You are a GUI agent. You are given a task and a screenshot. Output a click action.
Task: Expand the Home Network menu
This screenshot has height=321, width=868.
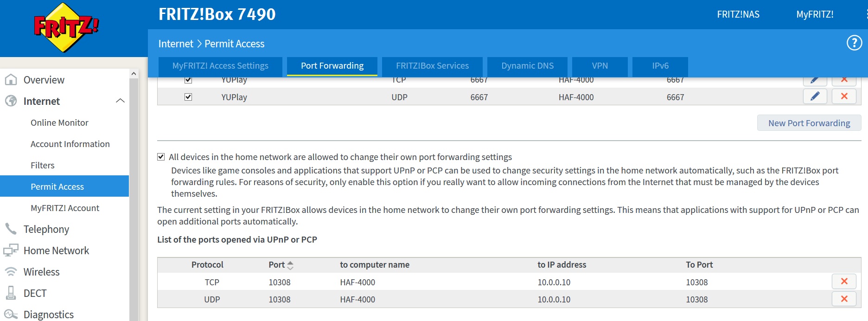click(56, 250)
